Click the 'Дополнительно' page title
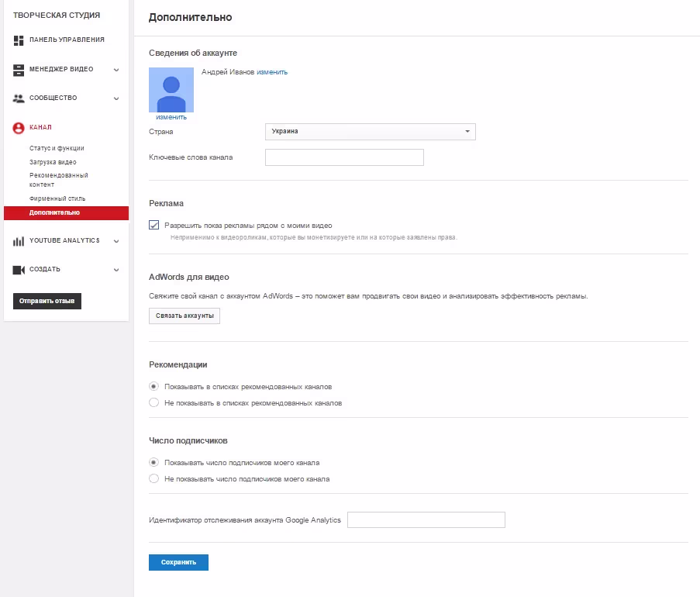Image resolution: width=700 pixels, height=597 pixels. [190, 17]
